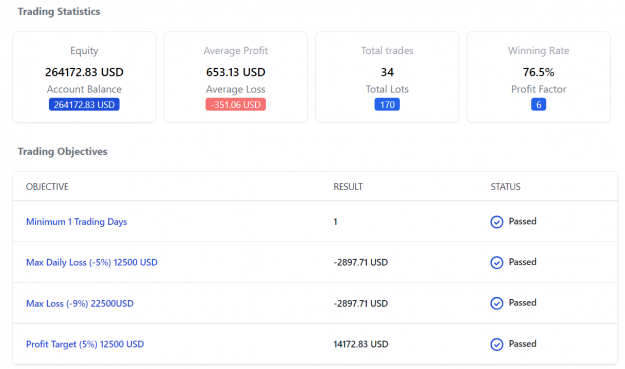Click the Profit Factor label
The image size is (625, 369).
click(539, 89)
